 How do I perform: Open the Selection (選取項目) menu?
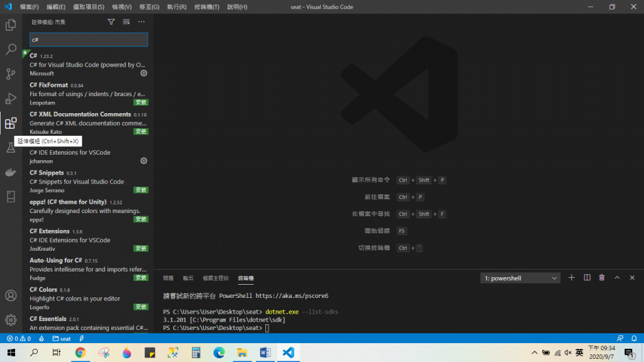point(89,7)
